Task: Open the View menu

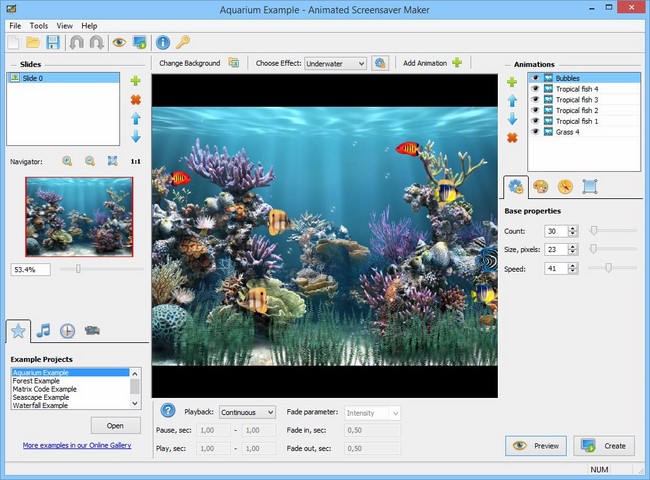Action: tap(65, 26)
